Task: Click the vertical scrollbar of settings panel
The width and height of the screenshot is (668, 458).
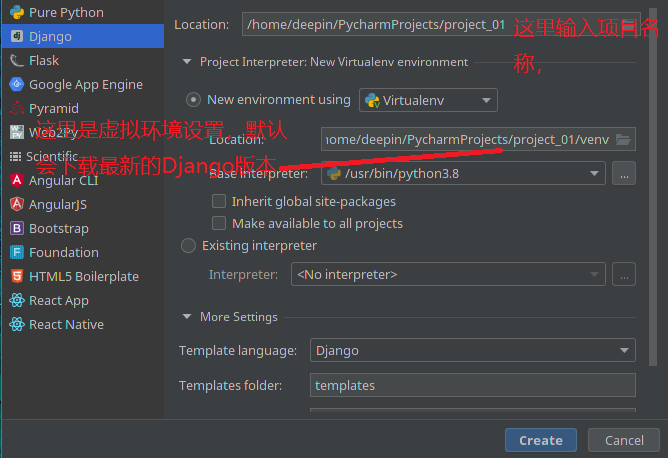Action: pyautogui.click(x=653, y=187)
